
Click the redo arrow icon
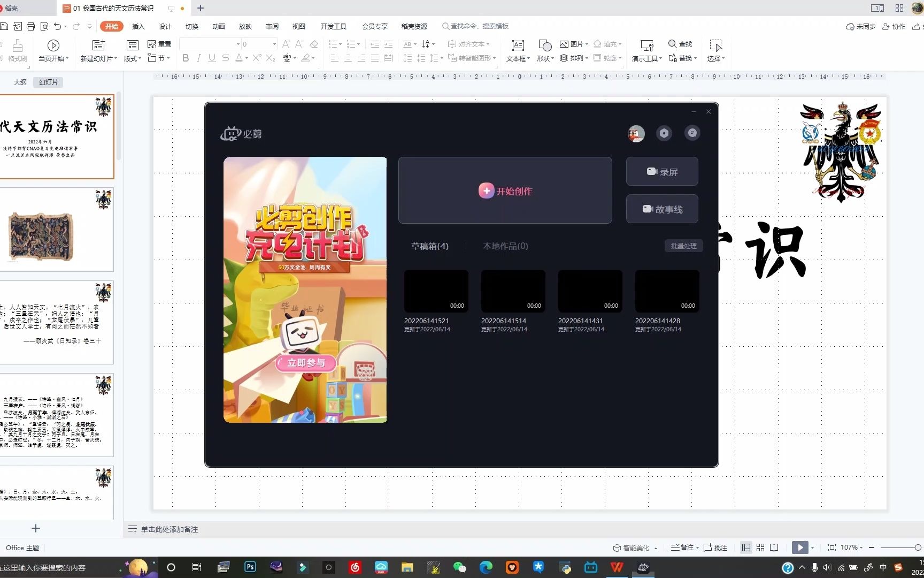click(76, 26)
